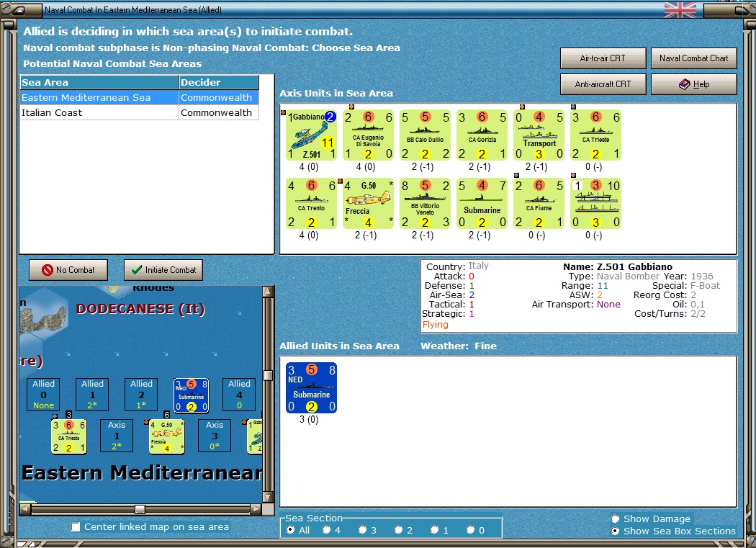Image resolution: width=756 pixels, height=548 pixels.
Task: Click the Allied 2 sea box section
Action: point(141,395)
